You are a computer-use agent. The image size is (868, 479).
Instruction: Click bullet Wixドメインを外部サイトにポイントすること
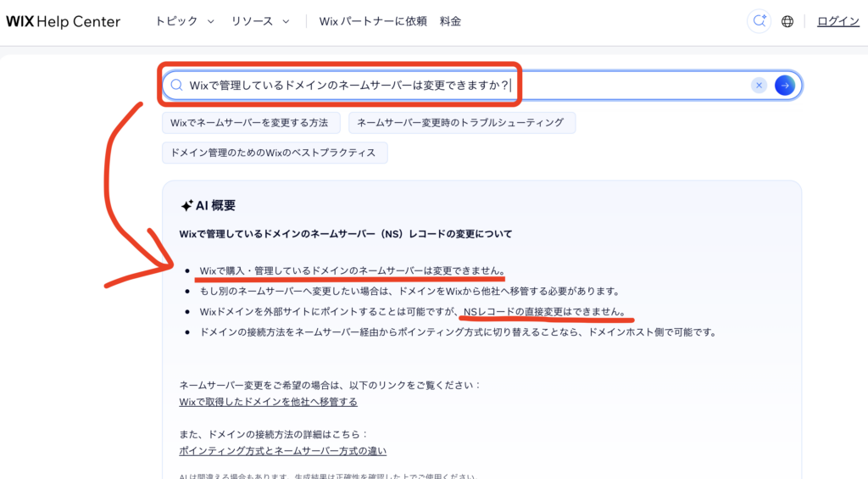point(414,312)
